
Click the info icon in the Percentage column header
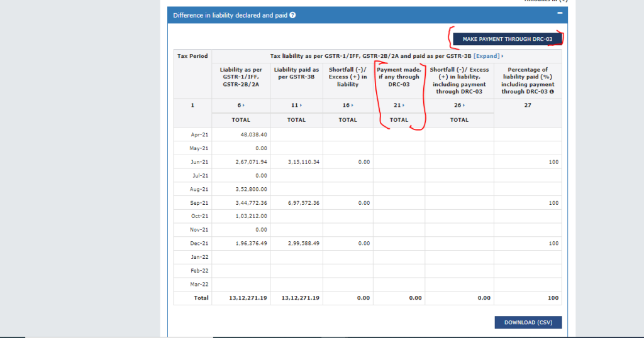tap(552, 92)
